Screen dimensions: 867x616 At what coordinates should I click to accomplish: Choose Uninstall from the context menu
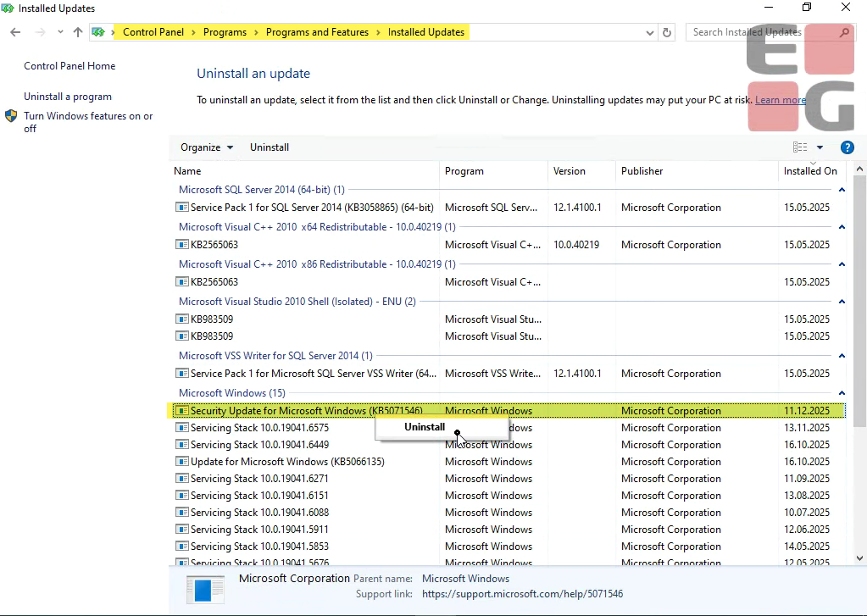pyautogui.click(x=425, y=427)
